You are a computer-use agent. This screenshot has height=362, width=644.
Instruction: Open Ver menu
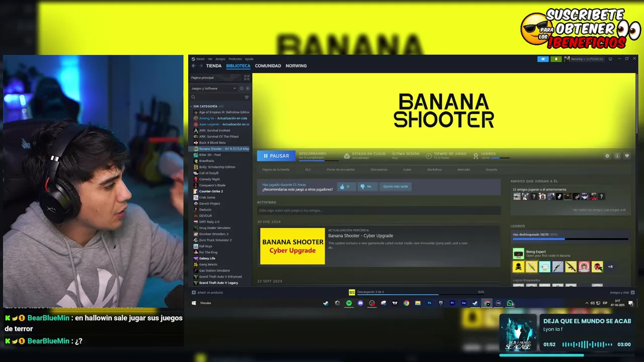click(x=210, y=59)
